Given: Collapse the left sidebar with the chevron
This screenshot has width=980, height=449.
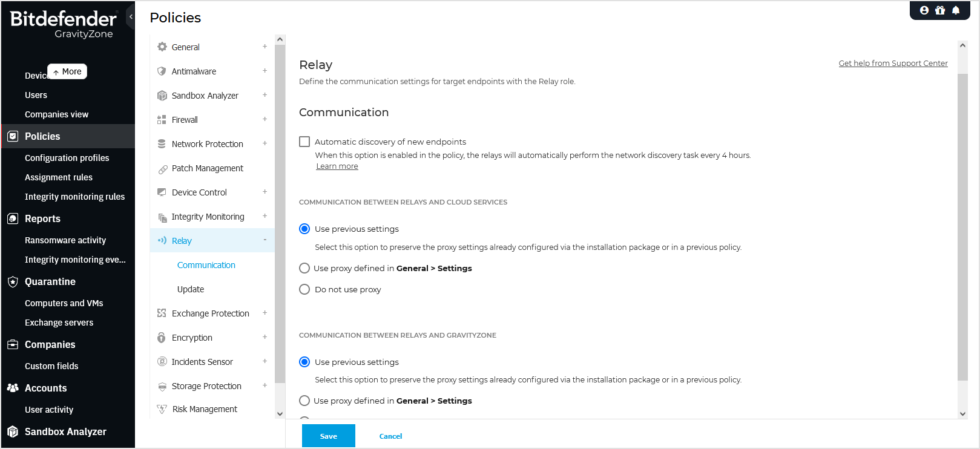Looking at the screenshot, I should click(131, 17).
